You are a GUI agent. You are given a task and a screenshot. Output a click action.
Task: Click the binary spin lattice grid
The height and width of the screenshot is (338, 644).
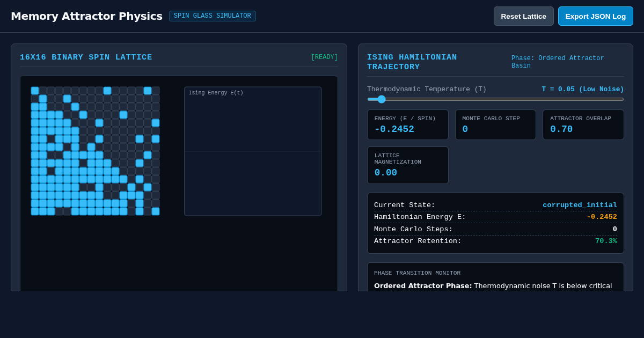click(x=95, y=151)
